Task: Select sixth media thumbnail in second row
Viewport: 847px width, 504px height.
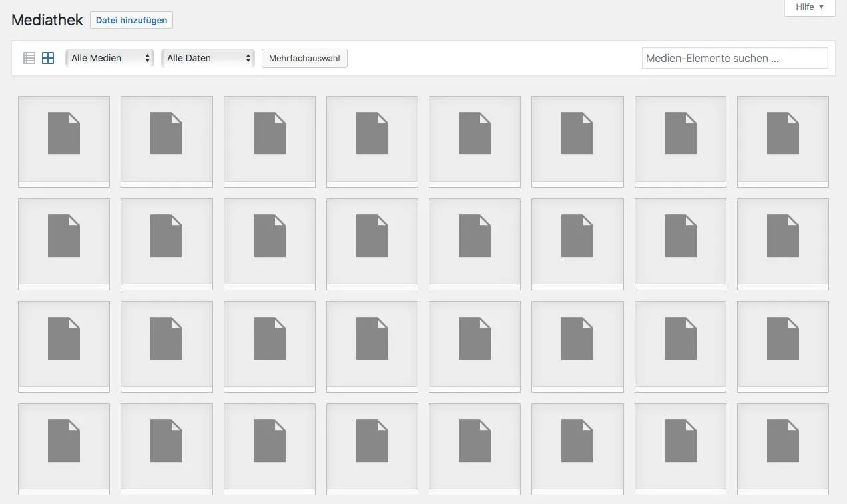Action: [577, 244]
